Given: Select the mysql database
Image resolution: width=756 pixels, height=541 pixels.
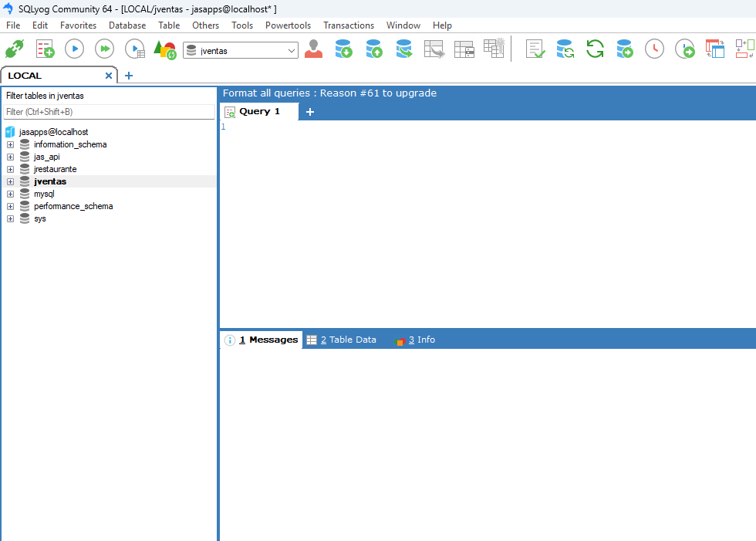Looking at the screenshot, I should click(x=44, y=194).
